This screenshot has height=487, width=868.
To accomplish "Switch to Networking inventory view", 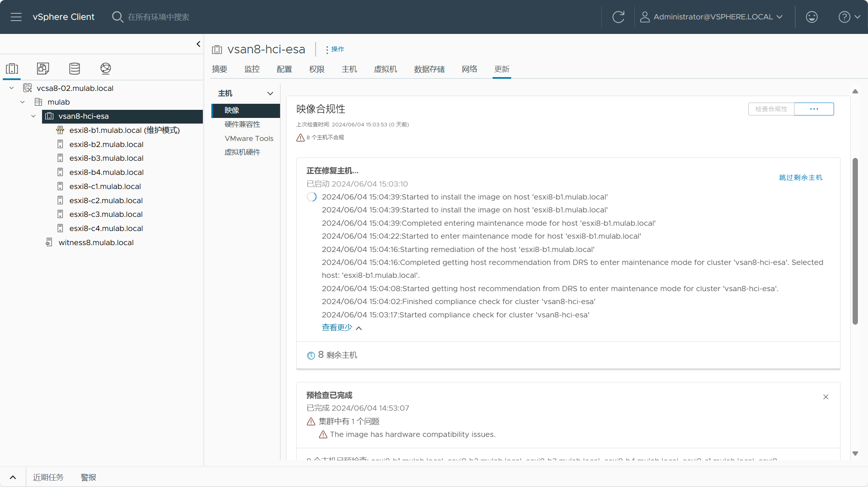I will (x=105, y=68).
